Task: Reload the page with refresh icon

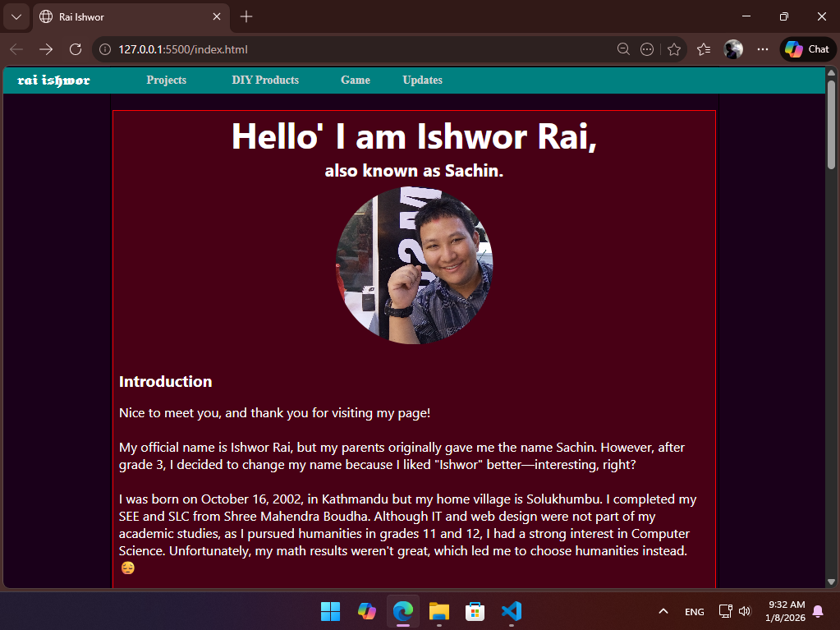Action: [x=76, y=49]
